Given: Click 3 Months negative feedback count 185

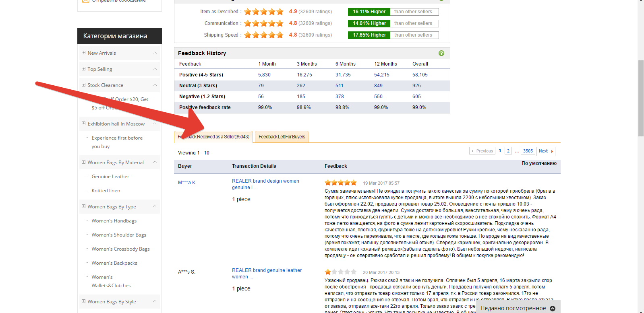Looking at the screenshot, I should pos(301,97).
